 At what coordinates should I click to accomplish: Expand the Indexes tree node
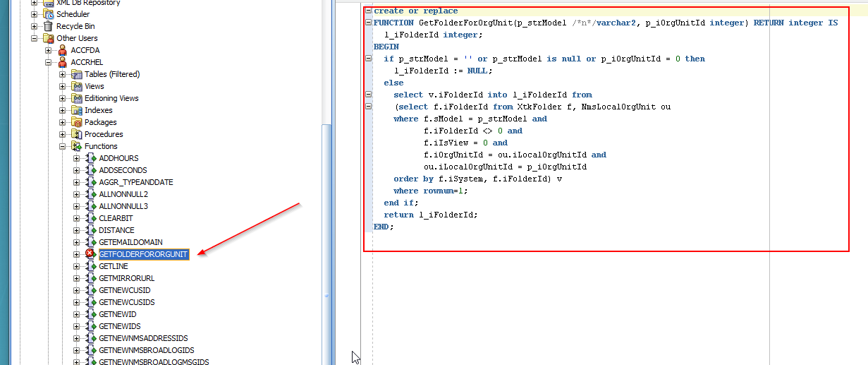pos(63,110)
